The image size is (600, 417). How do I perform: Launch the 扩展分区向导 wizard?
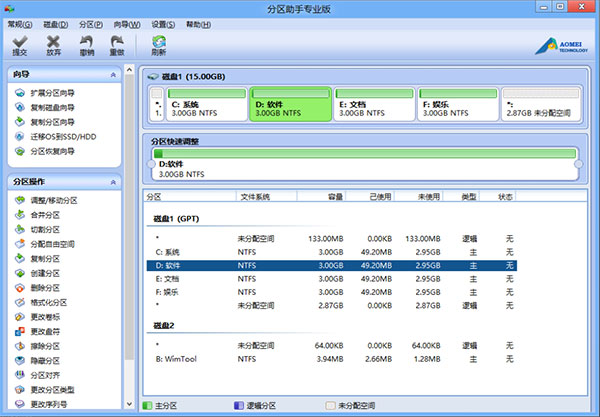click(x=51, y=92)
